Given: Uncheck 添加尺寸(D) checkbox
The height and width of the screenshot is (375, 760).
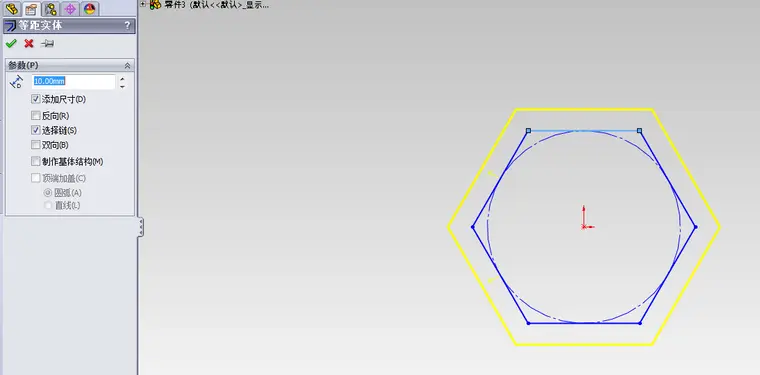Looking at the screenshot, I should (x=35, y=99).
